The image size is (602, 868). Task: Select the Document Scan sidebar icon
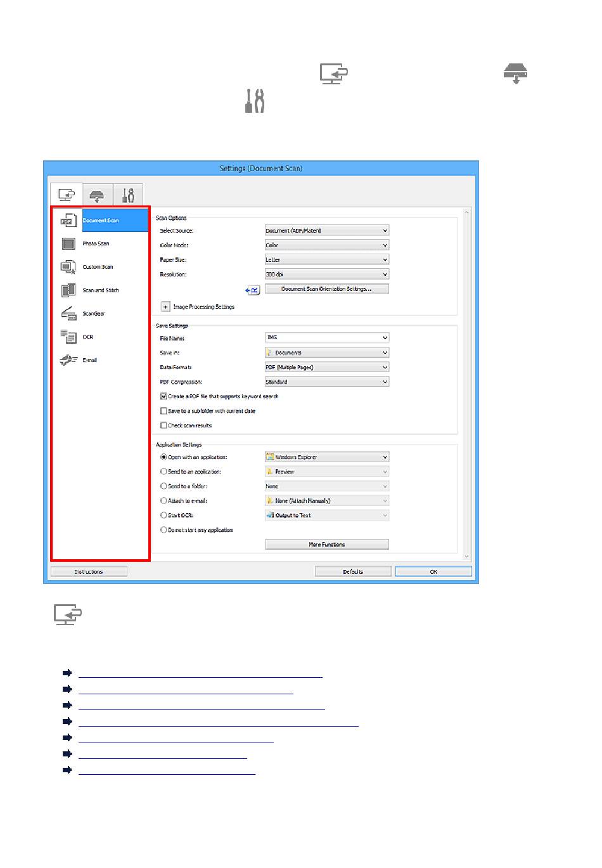click(68, 221)
